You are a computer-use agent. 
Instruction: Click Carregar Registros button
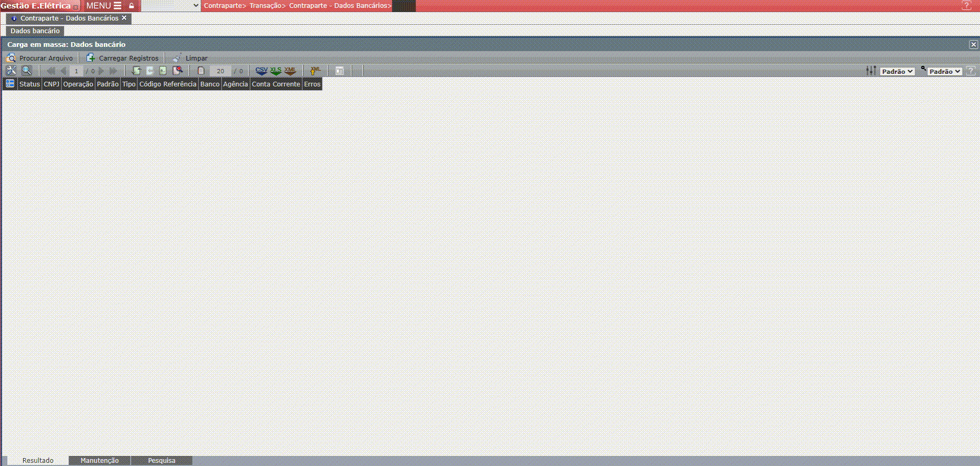point(123,58)
